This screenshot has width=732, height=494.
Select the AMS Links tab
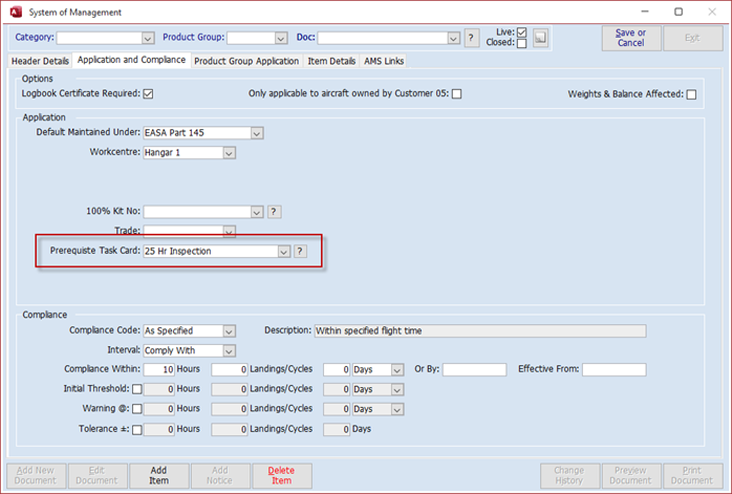[384, 61]
